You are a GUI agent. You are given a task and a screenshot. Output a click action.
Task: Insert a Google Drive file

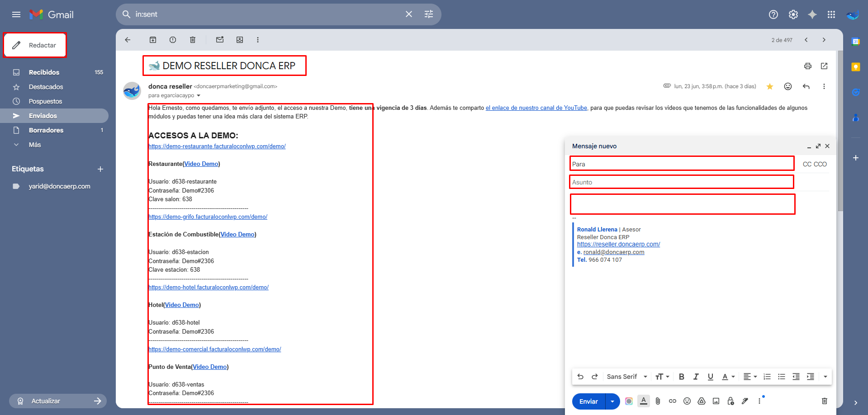click(x=702, y=401)
